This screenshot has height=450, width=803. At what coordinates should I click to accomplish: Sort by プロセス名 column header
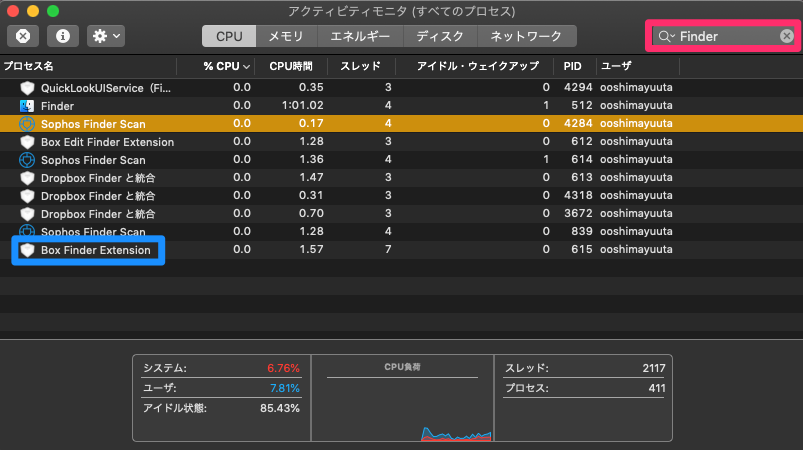(88, 66)
